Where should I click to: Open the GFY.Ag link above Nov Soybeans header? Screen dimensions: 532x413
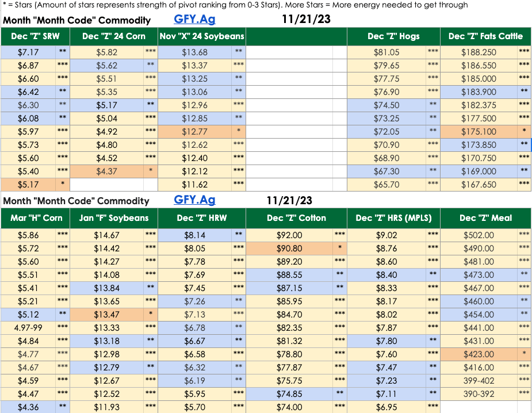click(194, 20)
